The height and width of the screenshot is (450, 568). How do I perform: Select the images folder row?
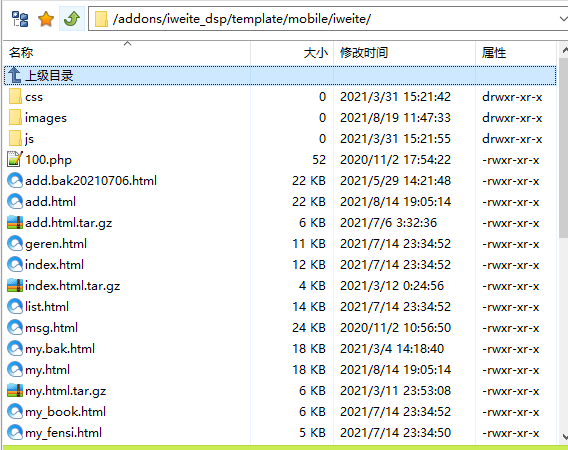coord(280,118)
